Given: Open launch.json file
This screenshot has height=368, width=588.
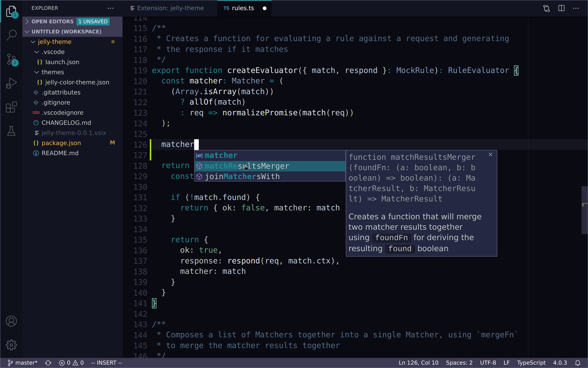Looking at the screenshot, I should click(72, 62).
